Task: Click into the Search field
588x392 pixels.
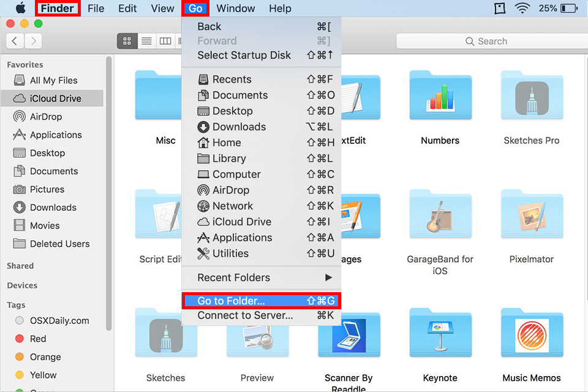Action: [490, 41]
